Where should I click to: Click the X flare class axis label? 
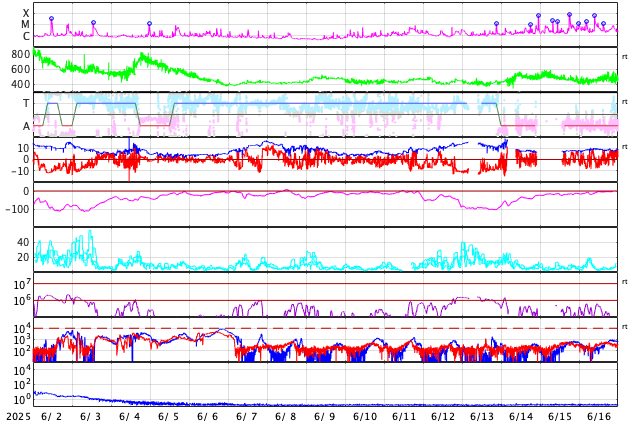click(x=26, y=13)
